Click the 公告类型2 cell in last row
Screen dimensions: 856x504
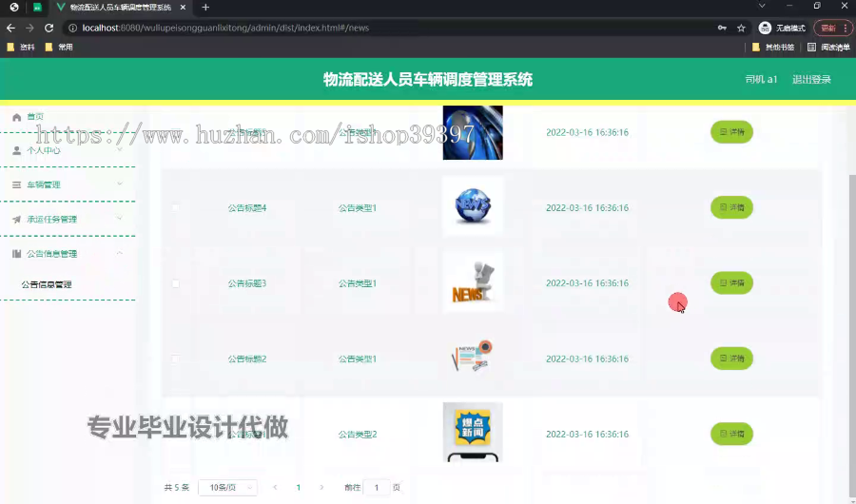358,435
